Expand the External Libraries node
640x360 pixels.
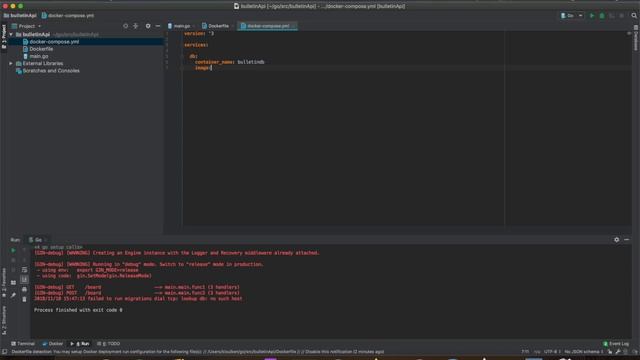(11, 64)
